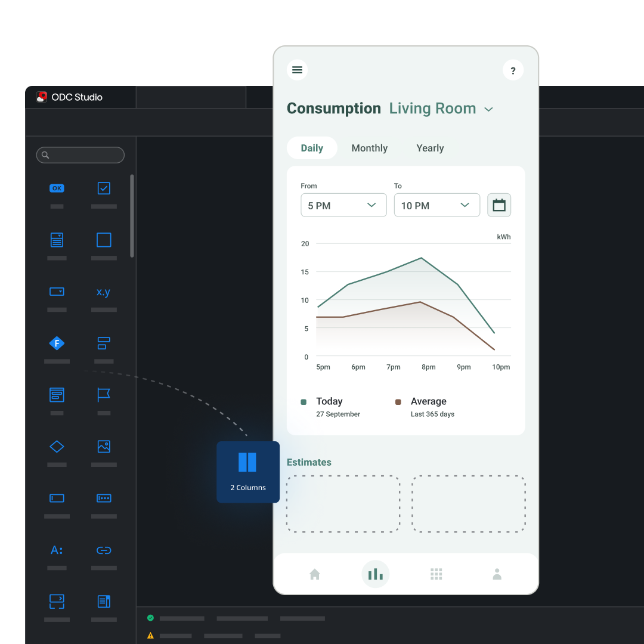Open the calendar date picker icon
Screen dimensions: 644x644
click(499, 205)
